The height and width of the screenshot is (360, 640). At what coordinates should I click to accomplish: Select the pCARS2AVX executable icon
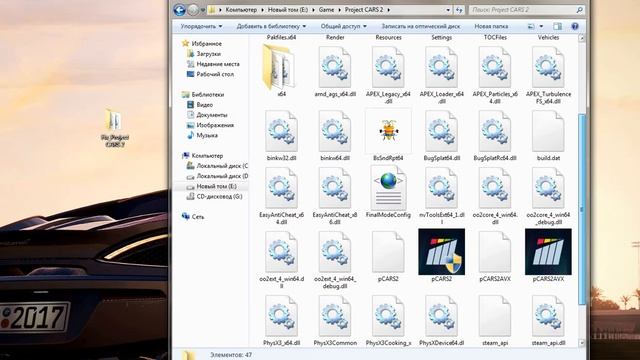point(548,252)
